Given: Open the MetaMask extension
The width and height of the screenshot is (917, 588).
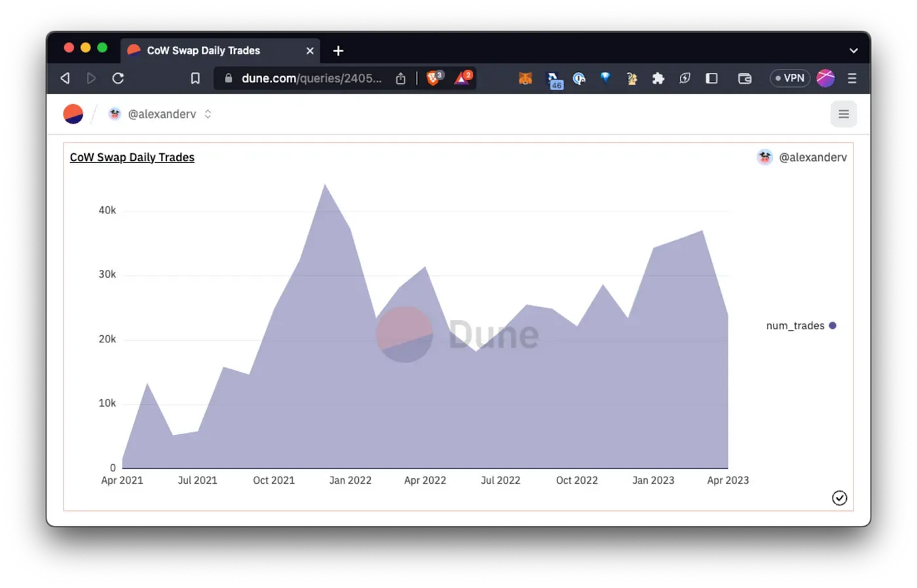Looking at the screenshot, I should 525,78.
